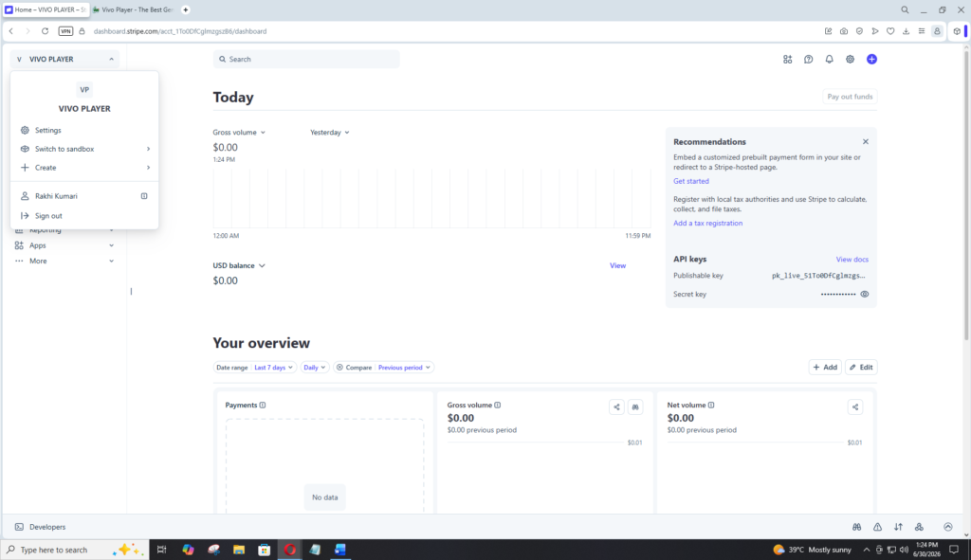Screen dimensions: 971x560
Task: Open View docs link for API keys
Action: (x=852, y=260)
